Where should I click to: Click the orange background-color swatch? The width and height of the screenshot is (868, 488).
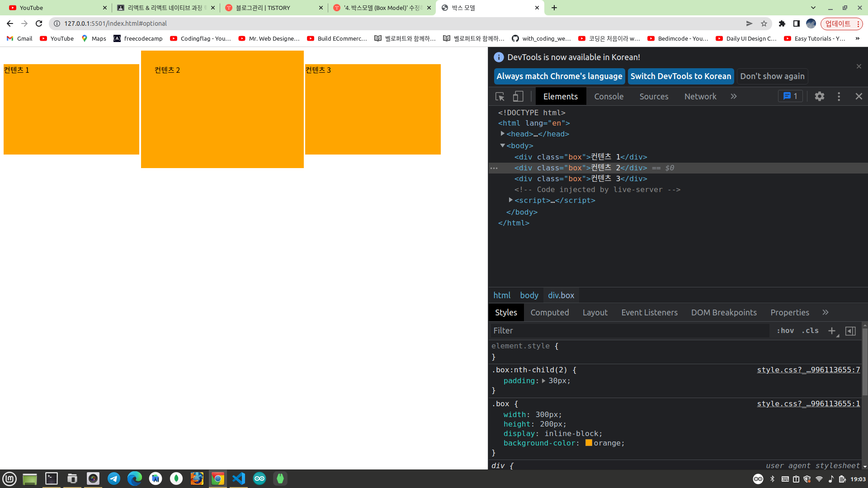(x=589, y=443)
